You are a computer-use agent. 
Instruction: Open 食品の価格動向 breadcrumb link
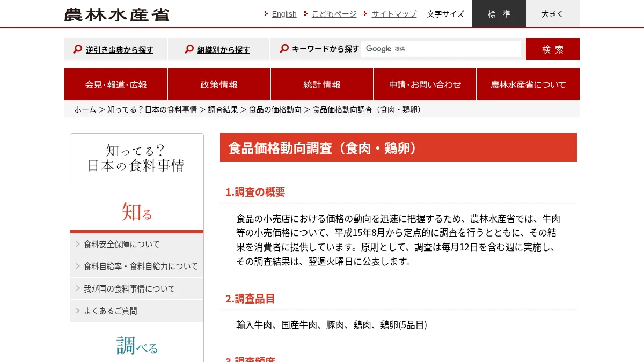275,109
